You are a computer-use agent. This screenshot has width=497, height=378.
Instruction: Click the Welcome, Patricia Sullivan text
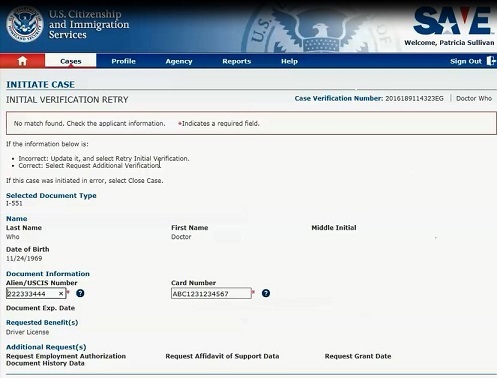click(x=449, y=43)
